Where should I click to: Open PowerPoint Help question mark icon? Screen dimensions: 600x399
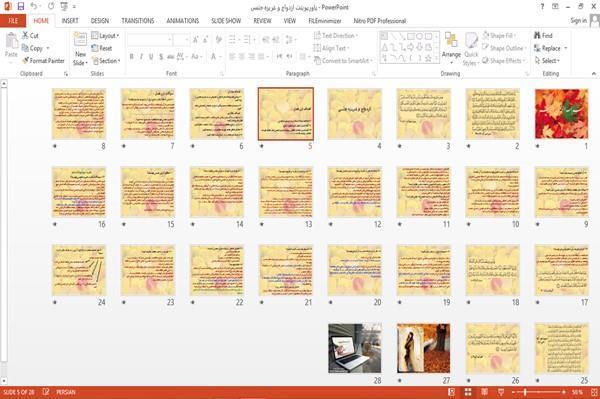542,7
